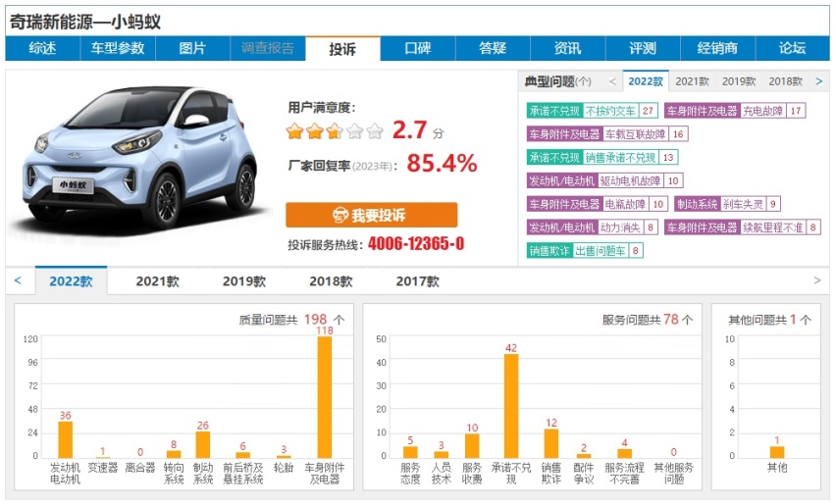Click the 前后桥及悬挂系统 bar (6)
836x504 pixels.
[243, 455]
